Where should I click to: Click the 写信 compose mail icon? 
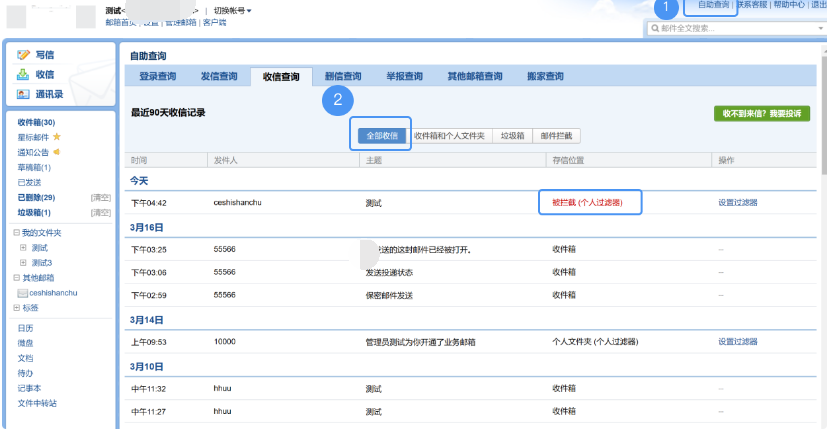[x=23, y=55]
